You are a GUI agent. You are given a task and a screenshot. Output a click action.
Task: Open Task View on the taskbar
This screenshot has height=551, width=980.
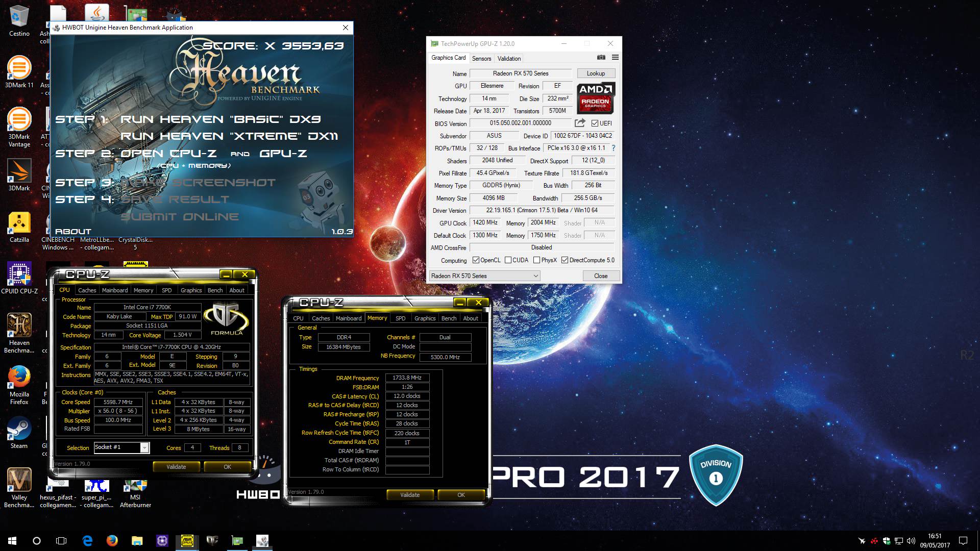point(61,541)
